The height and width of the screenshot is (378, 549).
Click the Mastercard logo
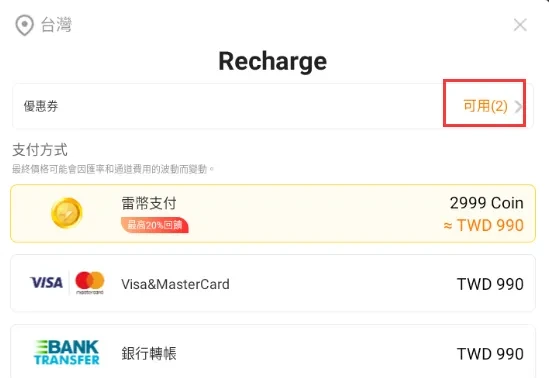click(90, 282)
